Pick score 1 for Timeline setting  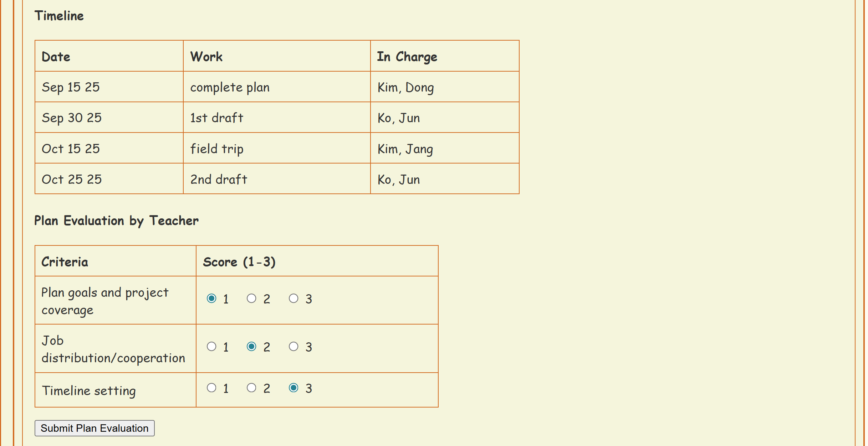pyautogui.click(x=211, y=388)
